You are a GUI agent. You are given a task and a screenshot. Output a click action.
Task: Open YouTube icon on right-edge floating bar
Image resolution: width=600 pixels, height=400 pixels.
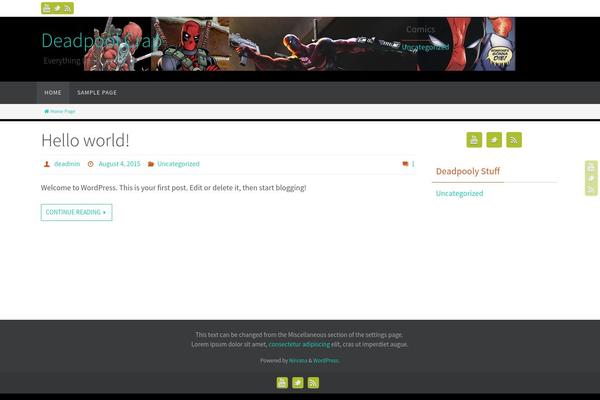click(591, 167)
